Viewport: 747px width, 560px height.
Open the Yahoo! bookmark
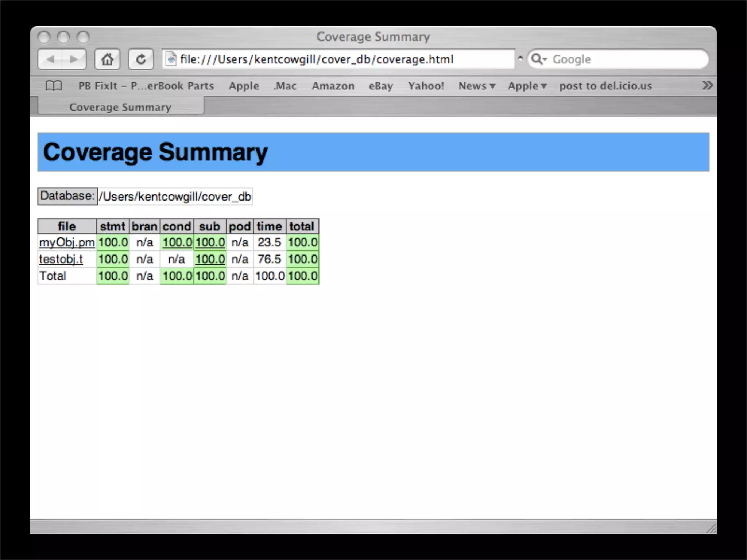(x=426, y=86)
